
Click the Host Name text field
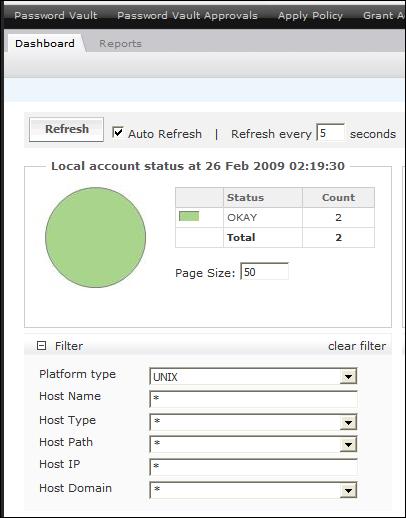pyautogui.click(x=253, y=399)
